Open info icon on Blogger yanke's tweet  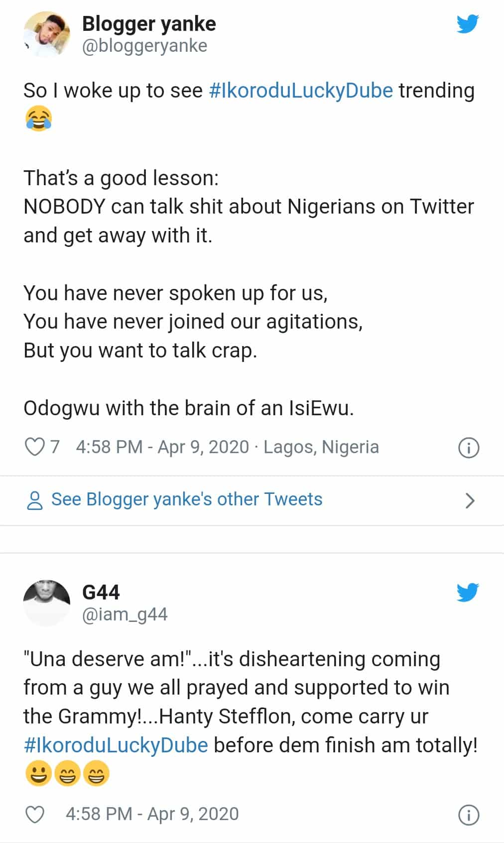coord(468,448)
